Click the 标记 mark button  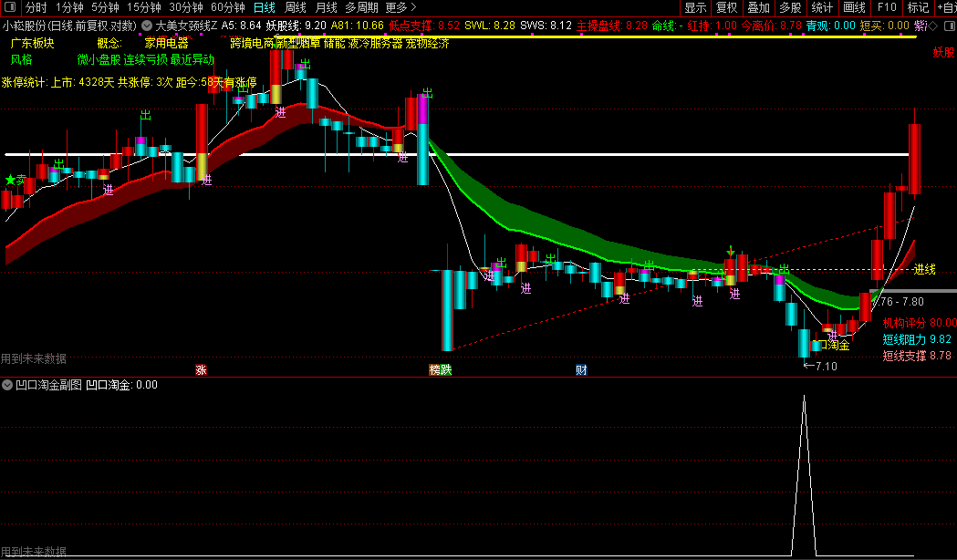pyautogui.click(x=918, y=7)
